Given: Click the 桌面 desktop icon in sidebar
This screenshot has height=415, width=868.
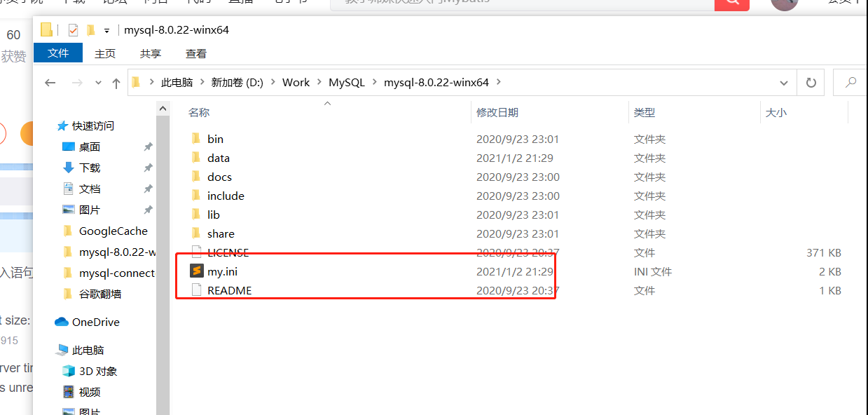Looking at the screenshot, I should pyautogui.click(x=68, y=147).
